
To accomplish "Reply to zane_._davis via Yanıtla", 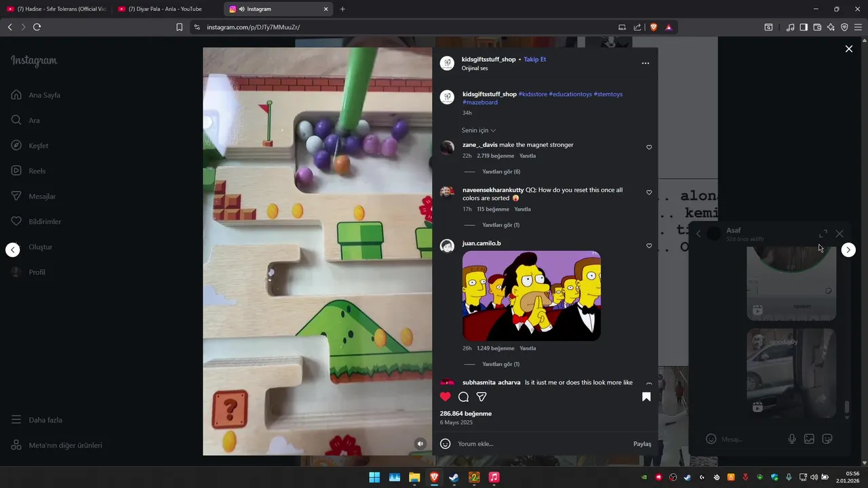I will point(528,156).
